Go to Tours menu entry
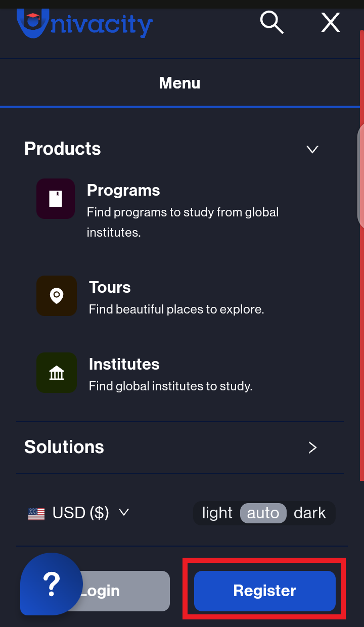The image size is (364, 627). (x=110, y=287)
